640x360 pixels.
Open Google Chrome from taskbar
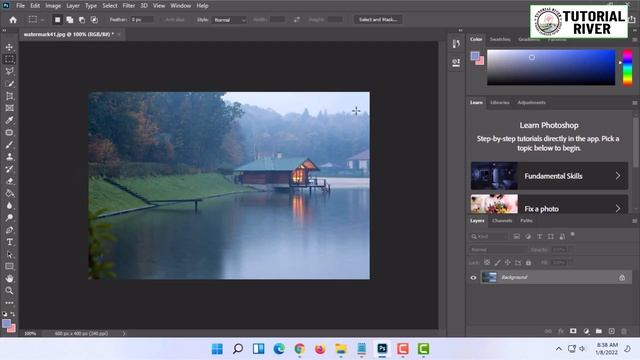[x=300, y=349]
